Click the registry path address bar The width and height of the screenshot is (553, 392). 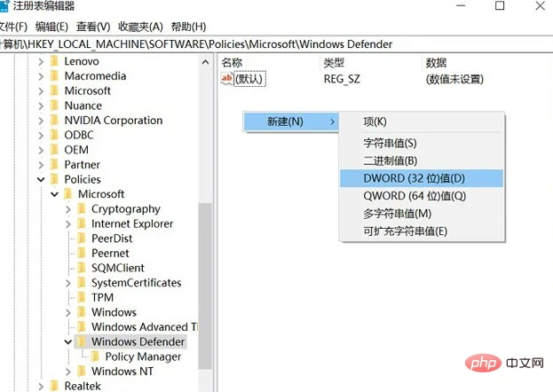[277, 44]
